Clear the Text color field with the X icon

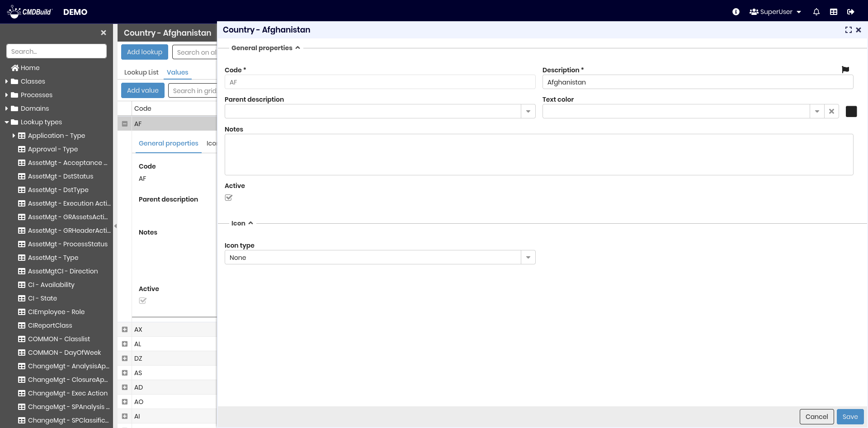pos(832,111)
